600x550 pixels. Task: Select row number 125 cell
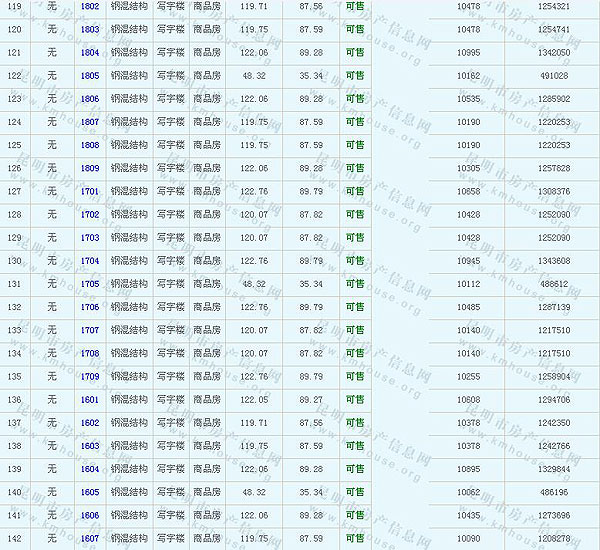[14, 145]
